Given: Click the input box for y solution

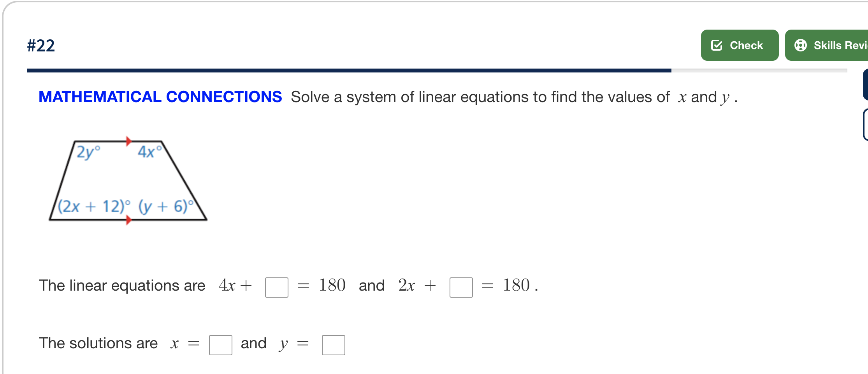Looking at the screenshot, I should (x=333, y=344).
